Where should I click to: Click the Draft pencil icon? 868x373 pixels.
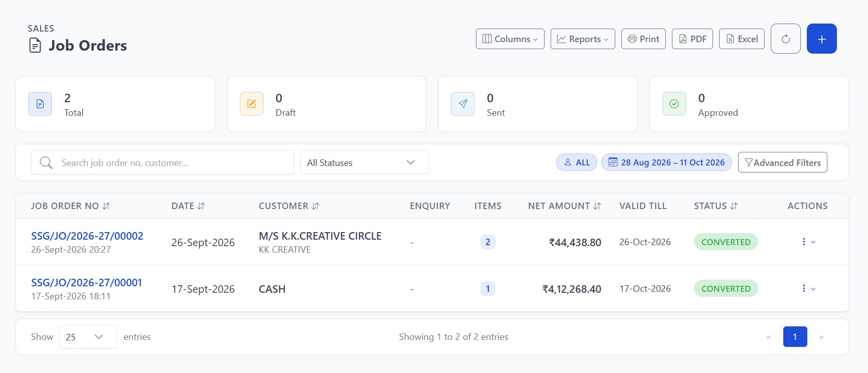click(x=252, y=104)
